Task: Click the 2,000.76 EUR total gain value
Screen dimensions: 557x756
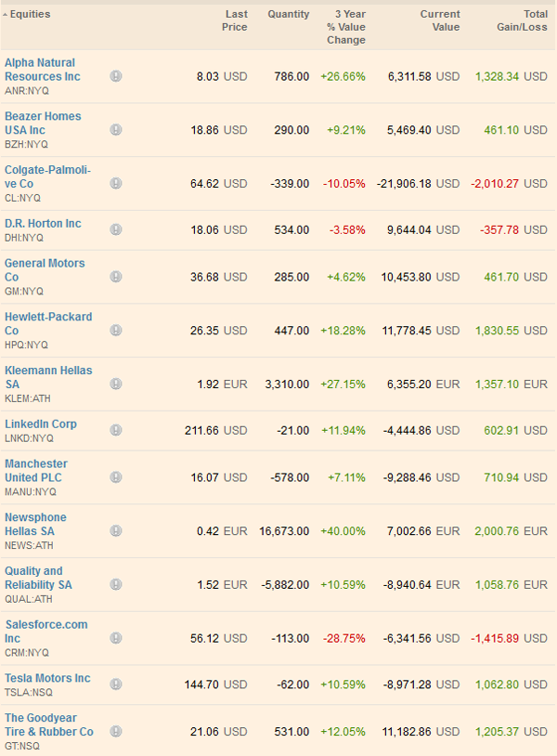Action: pos(512,531)
